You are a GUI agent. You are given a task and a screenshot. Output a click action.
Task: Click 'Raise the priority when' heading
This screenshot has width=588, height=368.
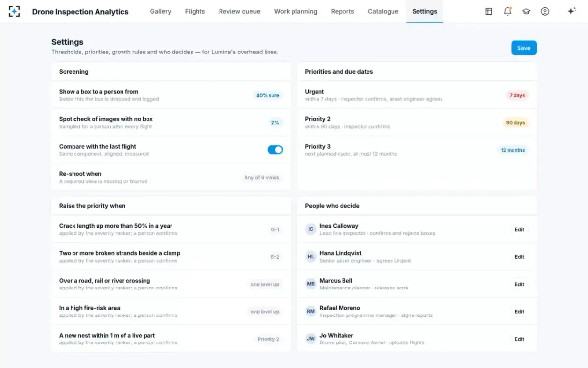[x=92, y=206]
